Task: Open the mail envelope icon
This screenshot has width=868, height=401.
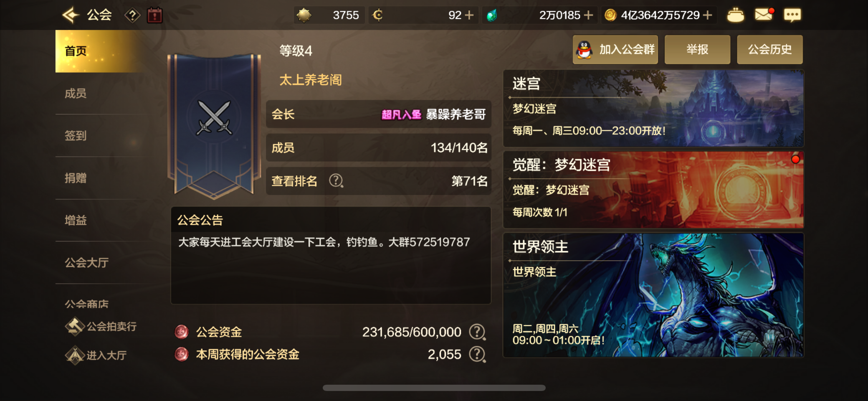Action: (764, 15)
